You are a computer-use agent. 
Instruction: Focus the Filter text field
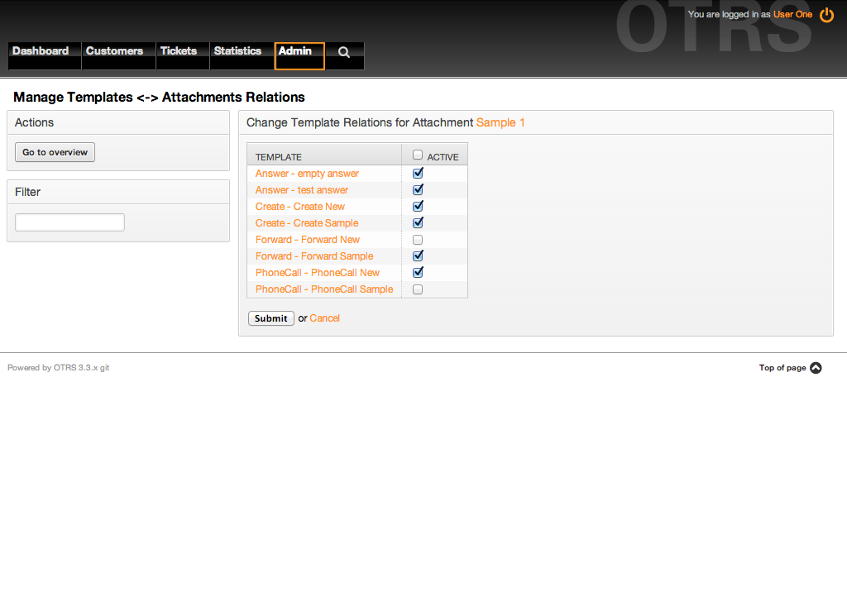70,222
